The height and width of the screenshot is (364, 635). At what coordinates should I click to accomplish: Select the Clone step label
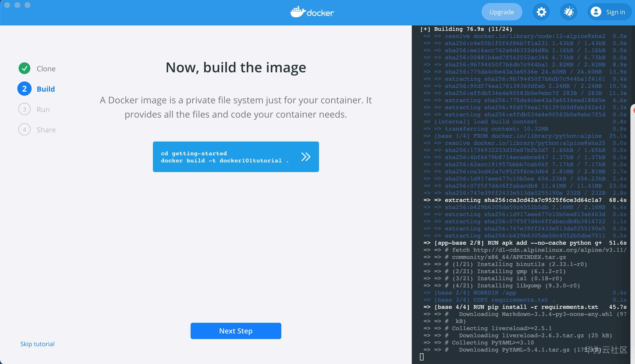coord(46,69)
